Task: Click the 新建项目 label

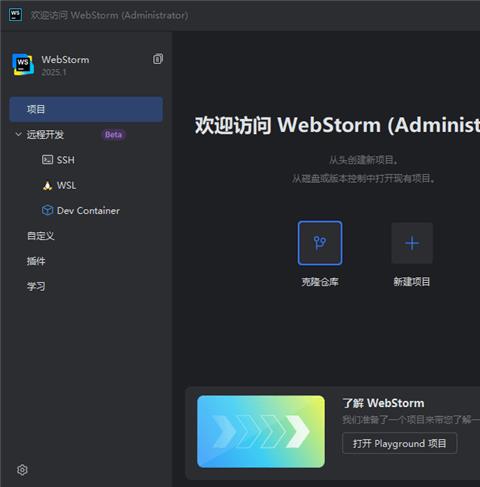Action: [x=412, y=282]
